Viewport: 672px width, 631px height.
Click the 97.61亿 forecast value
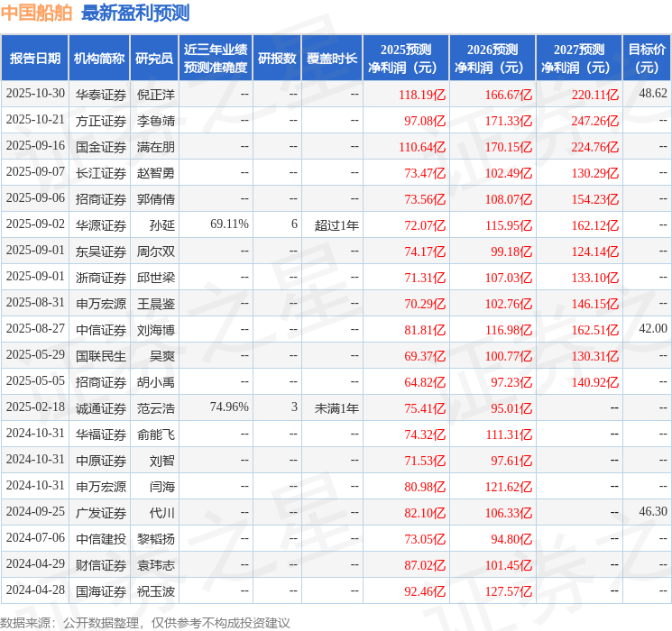click(511, 461)
